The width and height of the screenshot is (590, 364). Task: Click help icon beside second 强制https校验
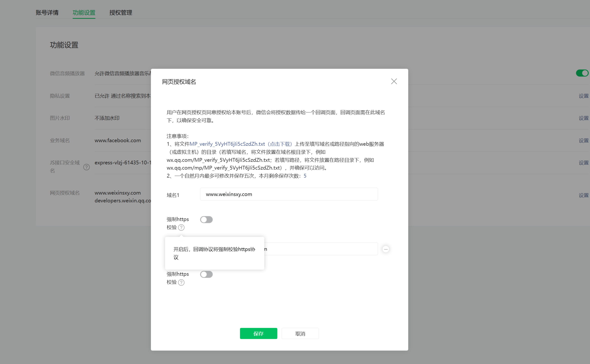coord(181,282)
